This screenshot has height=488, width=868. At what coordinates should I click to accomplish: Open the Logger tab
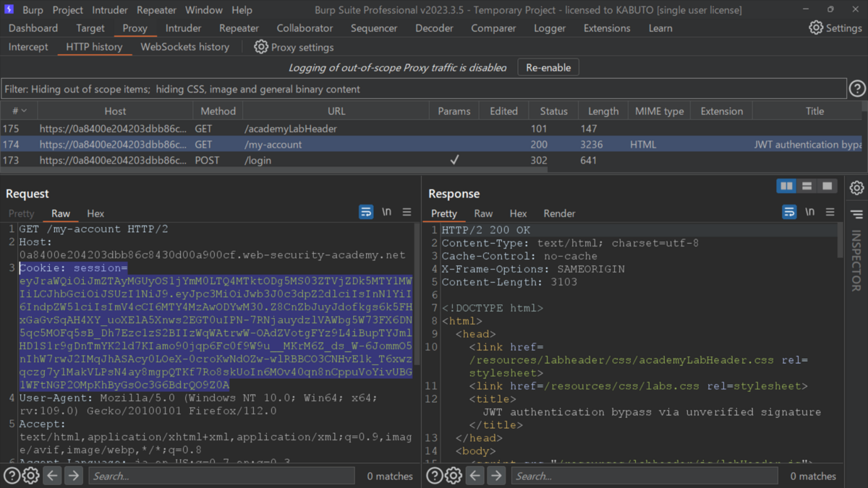550,28
